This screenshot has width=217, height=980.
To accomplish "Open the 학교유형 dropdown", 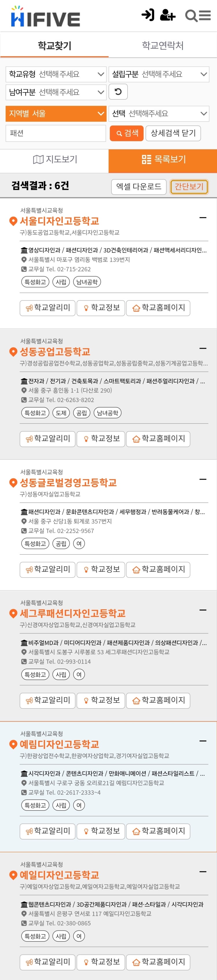I will pos(56,74).
